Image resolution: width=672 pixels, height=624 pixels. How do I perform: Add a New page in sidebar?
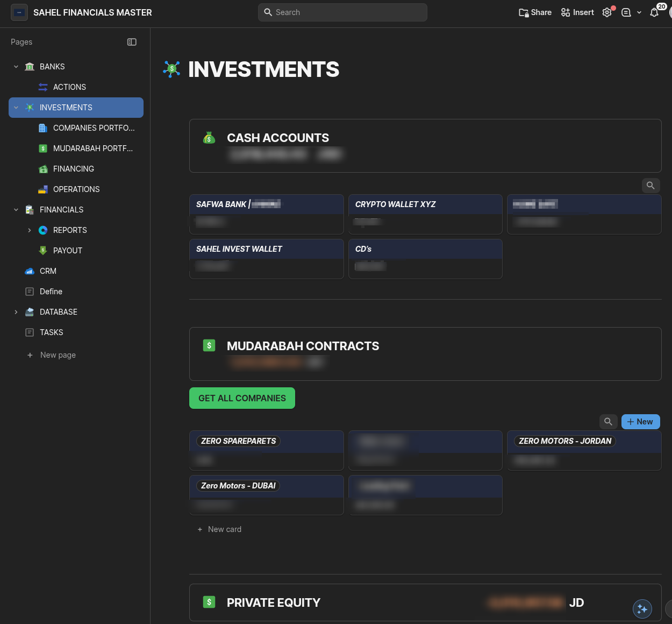click(52, 355)
